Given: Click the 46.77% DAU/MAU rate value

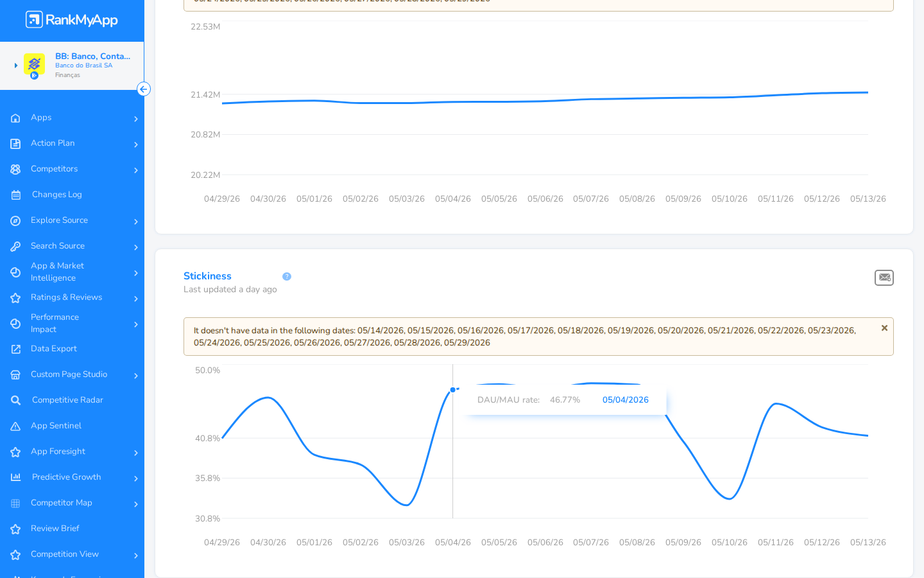Looking at the screenshot, I should click(565, 400).
